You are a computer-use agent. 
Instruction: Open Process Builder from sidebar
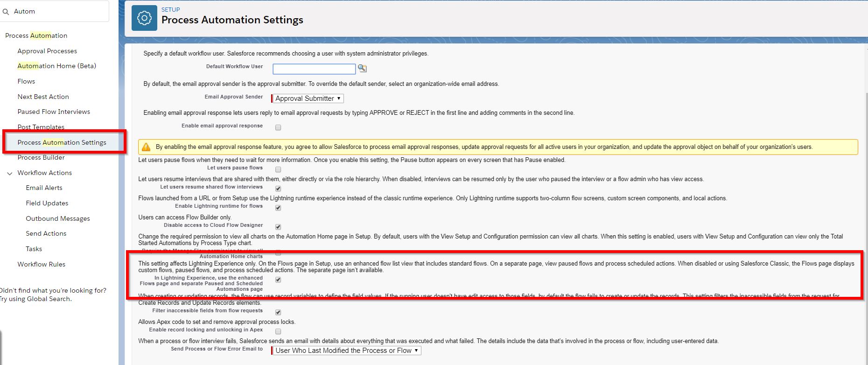pos(41,157)
